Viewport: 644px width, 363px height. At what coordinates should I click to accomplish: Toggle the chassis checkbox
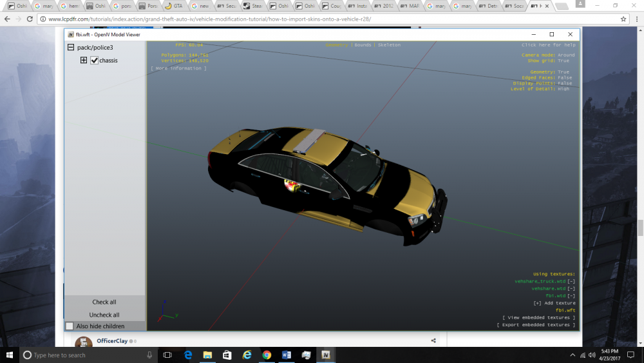pos(95,61)
